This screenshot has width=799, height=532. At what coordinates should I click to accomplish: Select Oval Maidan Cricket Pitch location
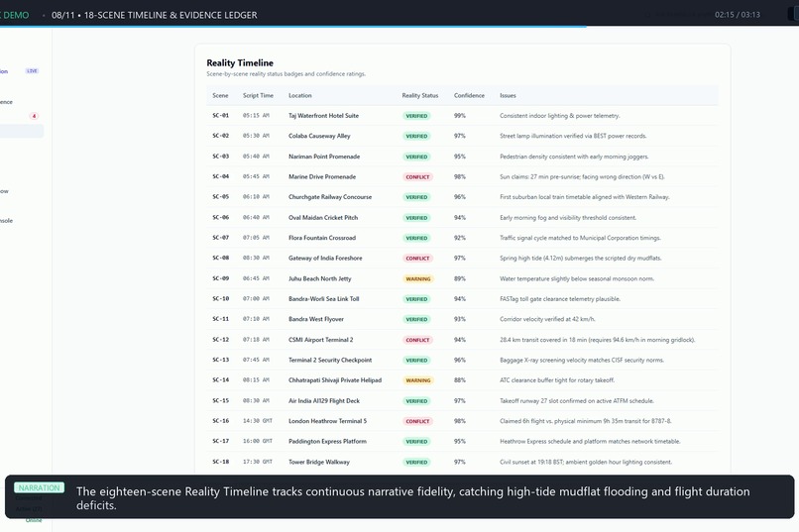coord(322,217)
